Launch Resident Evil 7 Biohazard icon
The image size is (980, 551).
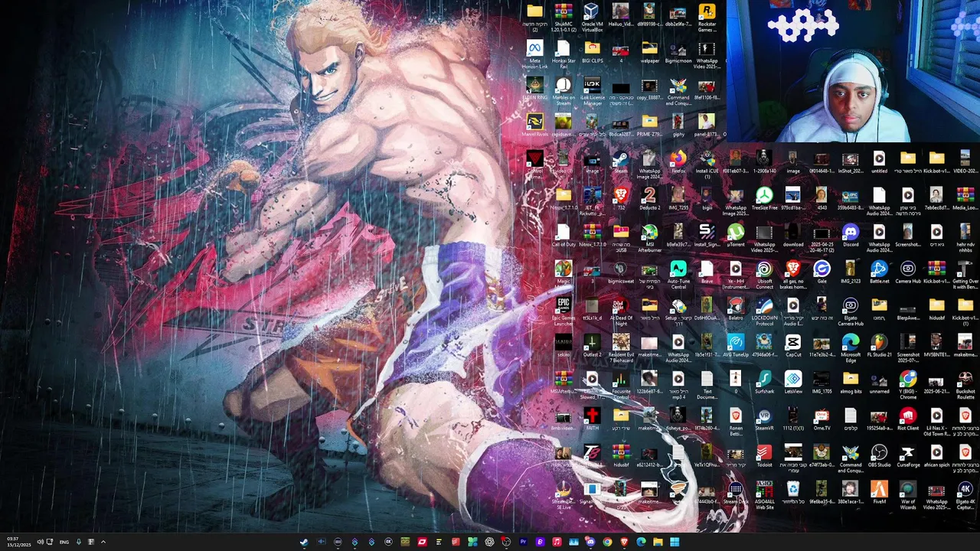pyautogui.click(x=621, y=348)
